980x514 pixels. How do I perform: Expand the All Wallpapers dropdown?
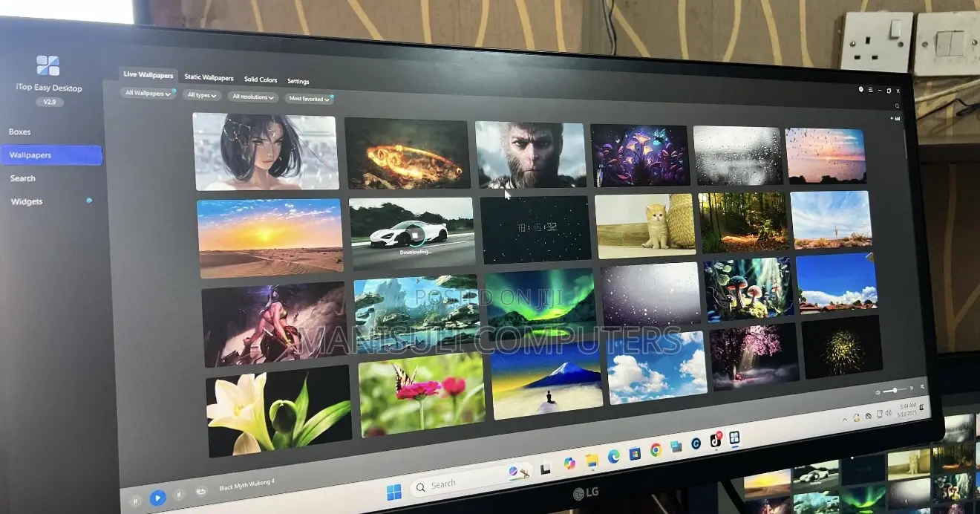point(148,94)
